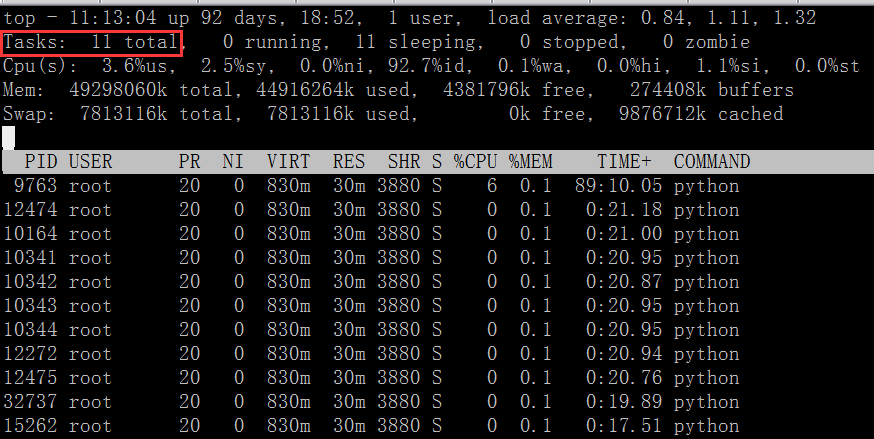The image size is (874, 439).
Task: Click the Swap 7813116k total value
Action: [x=159, y=114]
